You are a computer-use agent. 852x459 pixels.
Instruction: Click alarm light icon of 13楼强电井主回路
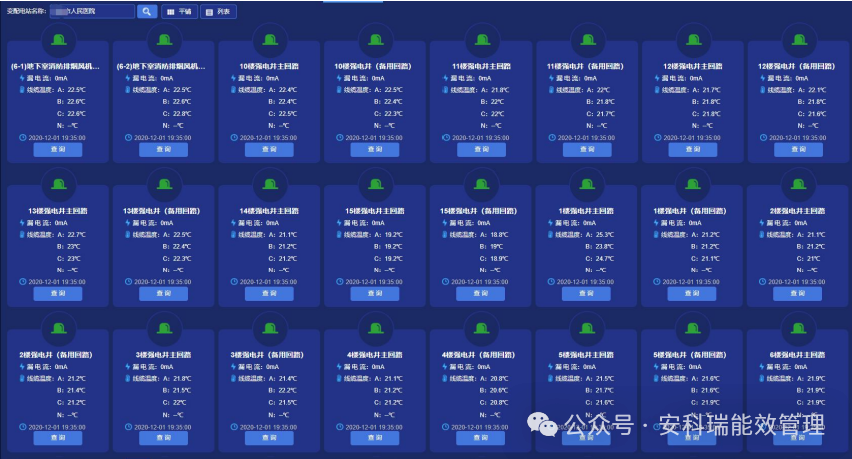59,184
